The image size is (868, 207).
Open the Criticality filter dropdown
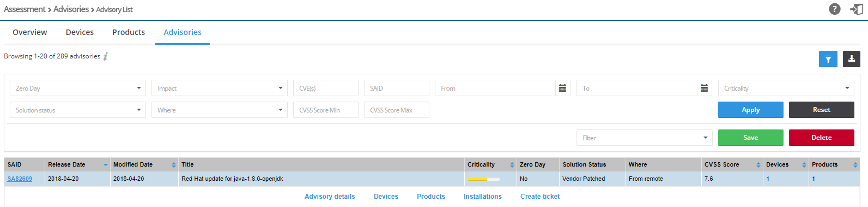(786, 88)
